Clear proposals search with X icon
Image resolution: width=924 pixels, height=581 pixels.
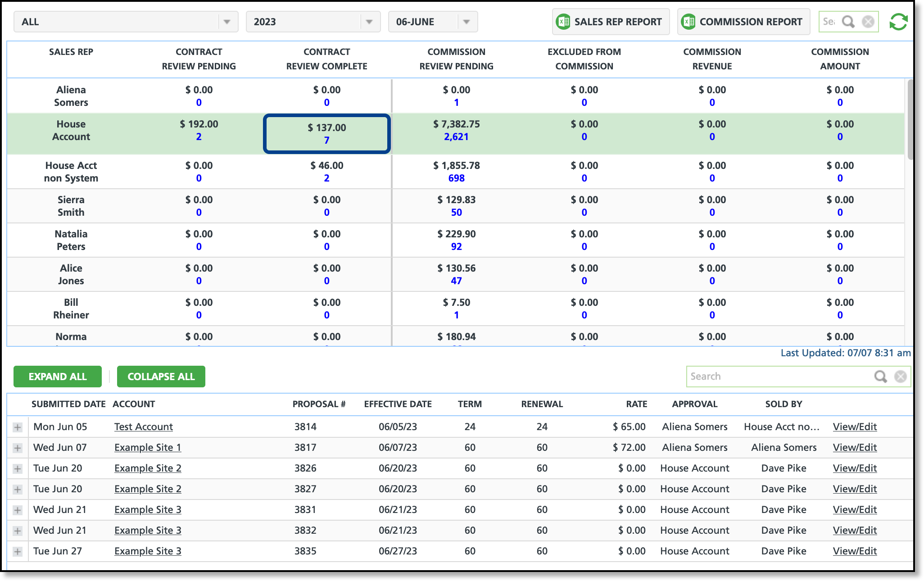click(x=900, y=377)
